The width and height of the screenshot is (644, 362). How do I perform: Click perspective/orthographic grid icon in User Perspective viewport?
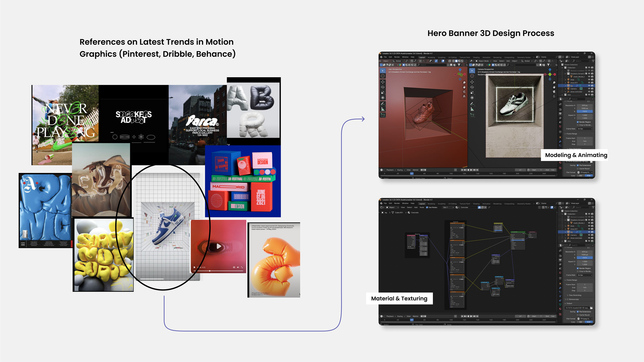[x=464, y=96]
